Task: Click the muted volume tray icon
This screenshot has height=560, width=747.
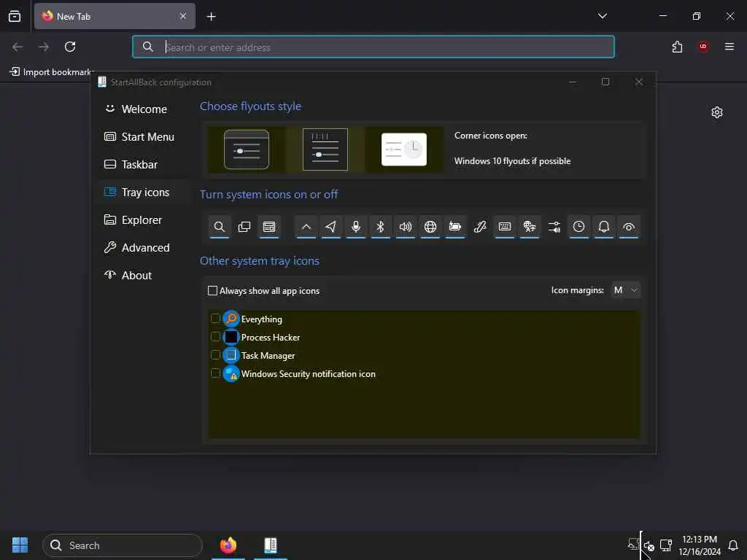Action: tap(649, 545)
